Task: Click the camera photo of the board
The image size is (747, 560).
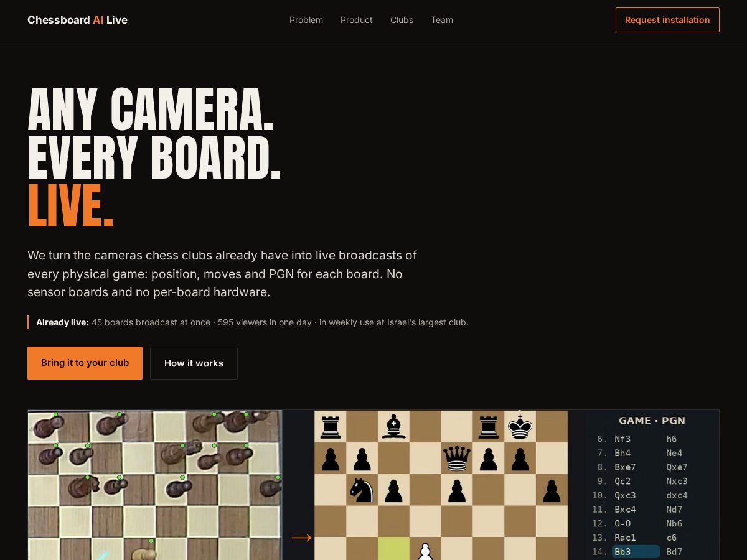Action: pyautogui.click(x=155, y=485)
